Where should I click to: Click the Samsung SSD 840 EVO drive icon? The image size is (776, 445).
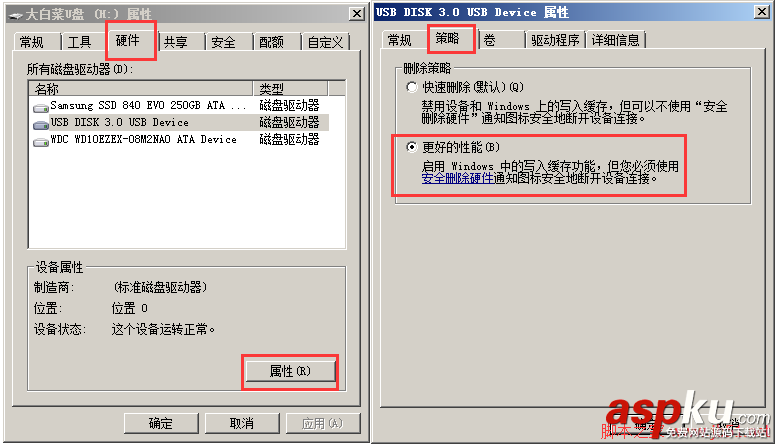[40, 107]
